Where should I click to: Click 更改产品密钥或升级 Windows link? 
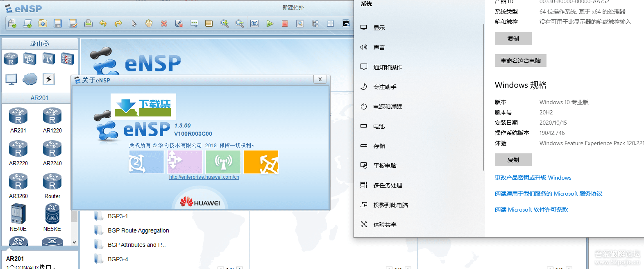[x=533, y=178]
